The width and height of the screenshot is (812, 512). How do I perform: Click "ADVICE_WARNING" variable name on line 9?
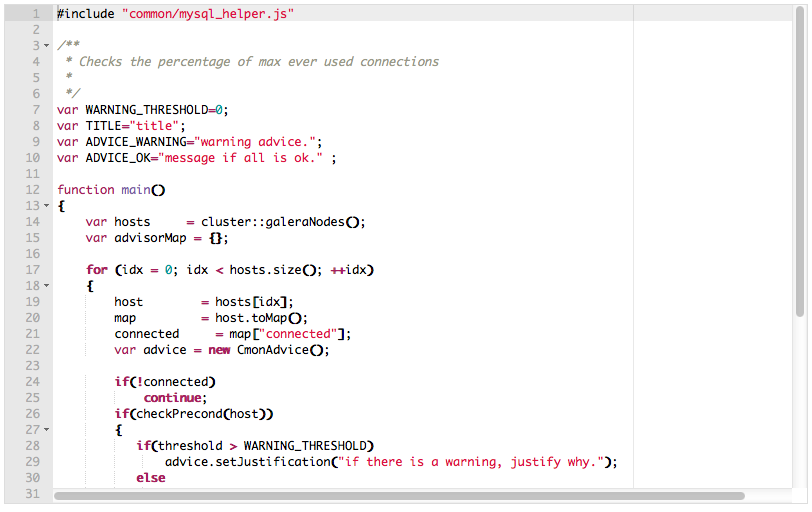click(136, 142)
